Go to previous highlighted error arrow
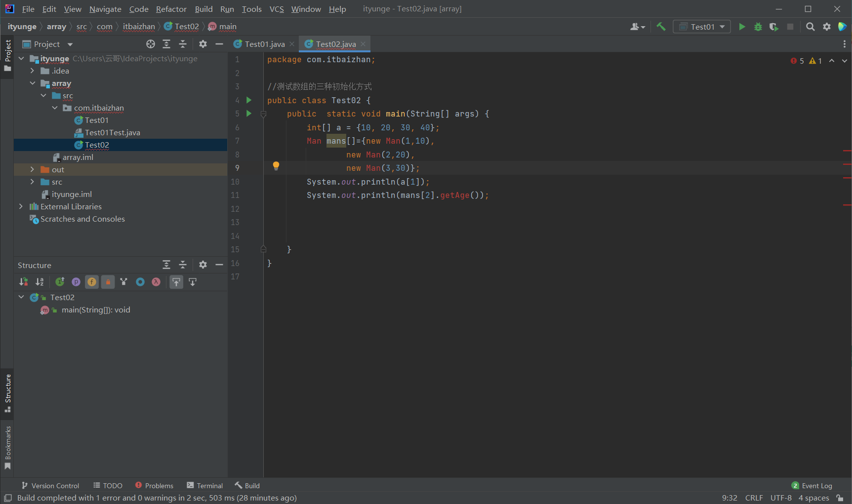The height and width of the screenshot is (504, 852). [832, 61]
